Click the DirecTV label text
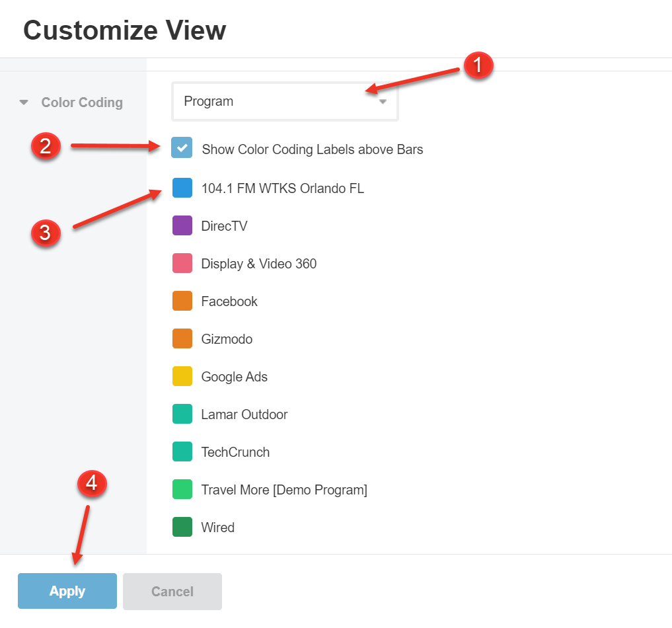Image resolution: width=672 pixels, height=628 pixels. coord(224,225)
